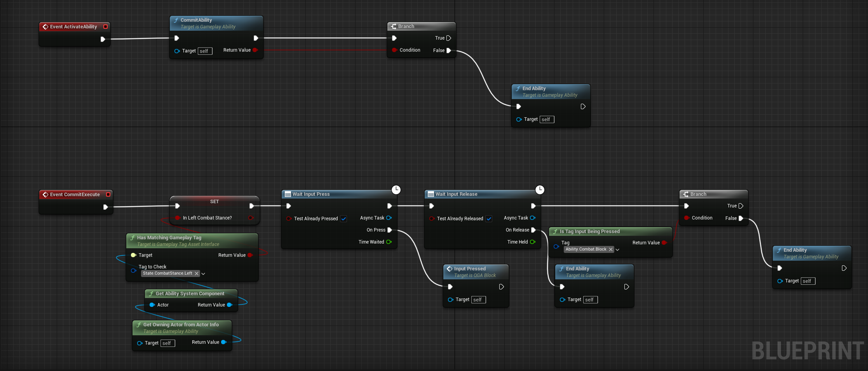
Task: Select Get Owning Actor from Actor Info title
Action: [x=181, y=325]
